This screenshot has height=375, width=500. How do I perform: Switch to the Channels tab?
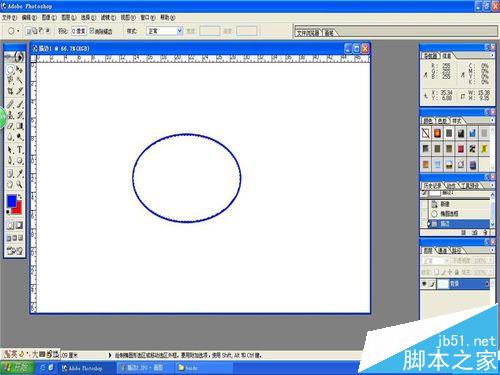[x=442, y=250]
